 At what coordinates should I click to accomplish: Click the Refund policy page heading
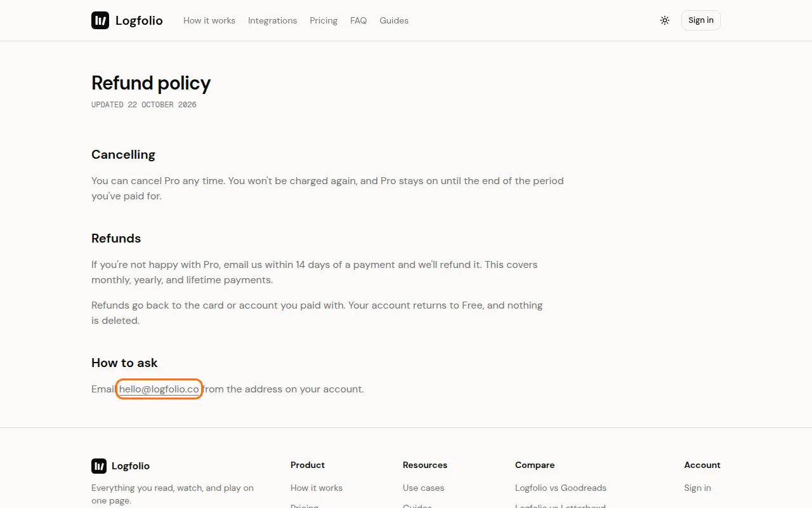pos(151,83)
